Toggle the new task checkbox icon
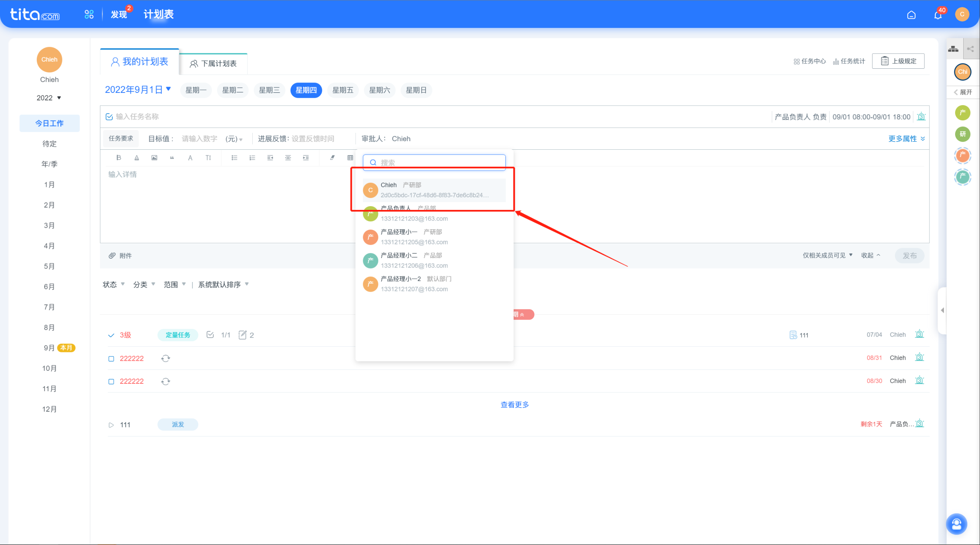Image resolution: width=980 pixels, height=545 pixels. tap(109, 116)
